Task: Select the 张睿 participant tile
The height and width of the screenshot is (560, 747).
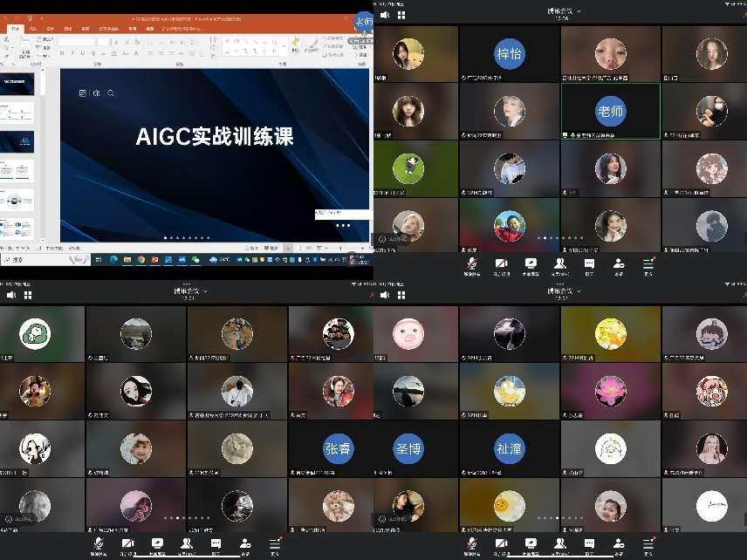Action: pyautogui.click(x=330, y=448)
